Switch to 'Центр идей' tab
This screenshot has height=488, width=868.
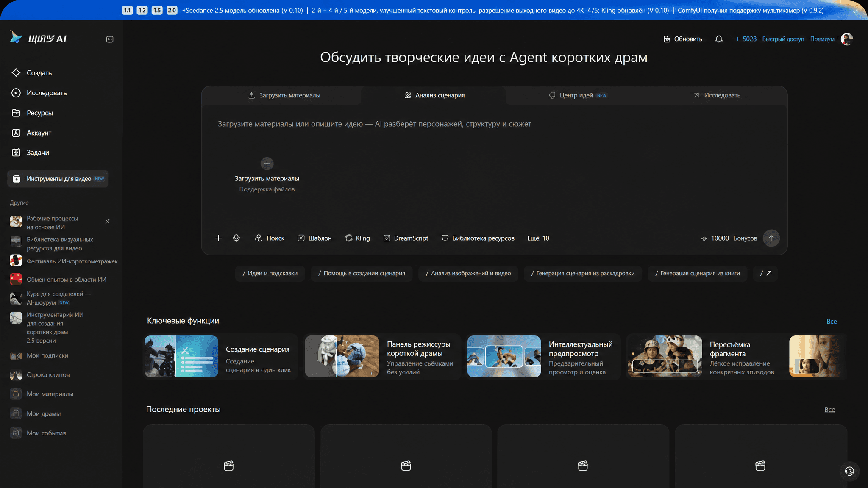[x=578, y=95]
